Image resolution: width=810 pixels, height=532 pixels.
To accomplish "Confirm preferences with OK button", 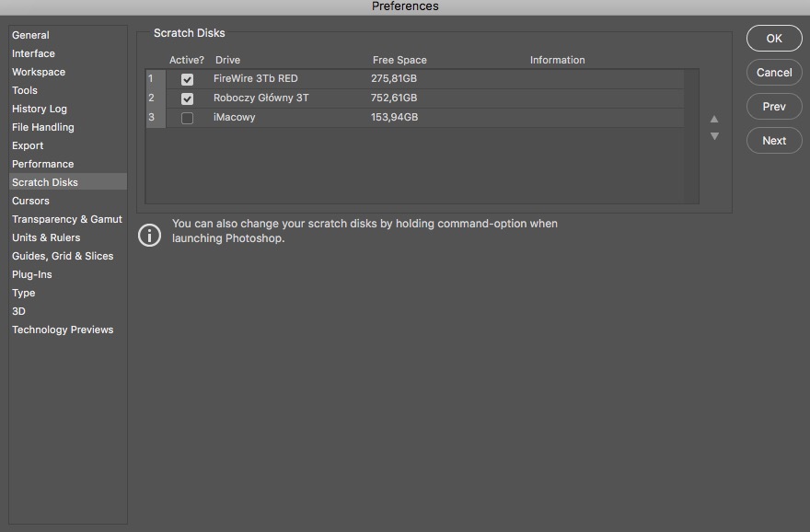I will tap(774, 39).
